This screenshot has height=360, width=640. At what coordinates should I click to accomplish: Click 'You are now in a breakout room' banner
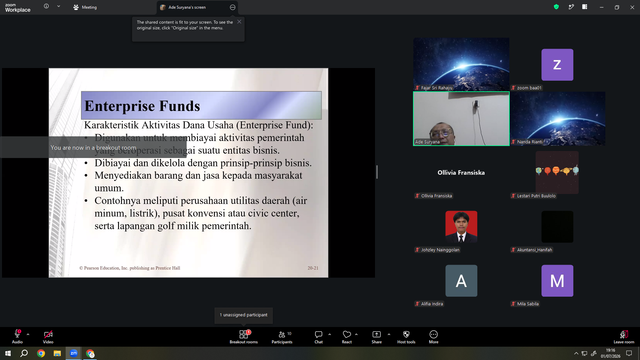click(x=93, y=147)
